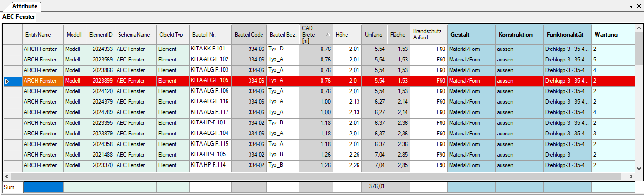Click the Umfang column header
644x195 pixels.
coord(374,35)
